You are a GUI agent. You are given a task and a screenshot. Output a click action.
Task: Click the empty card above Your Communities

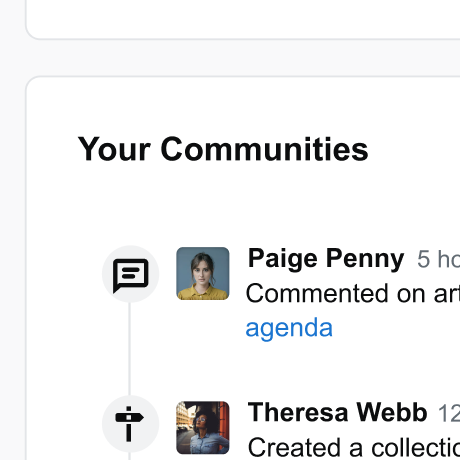(x=243, y=19)
